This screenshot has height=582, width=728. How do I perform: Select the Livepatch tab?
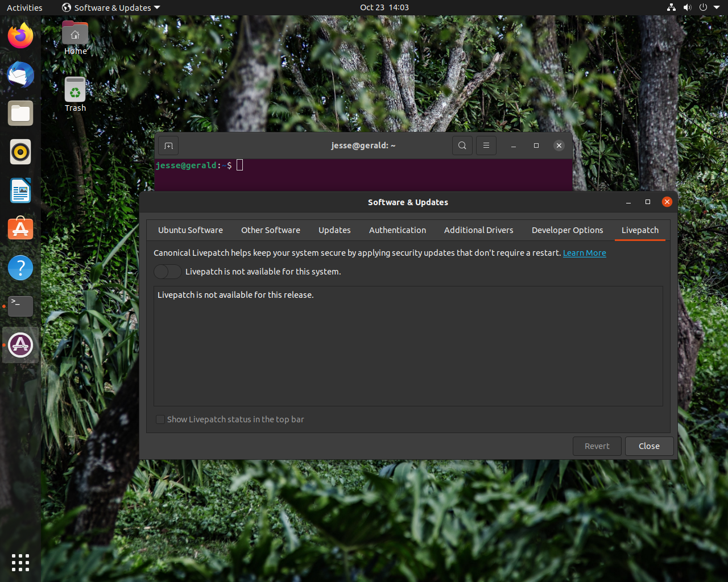[640, 230]
